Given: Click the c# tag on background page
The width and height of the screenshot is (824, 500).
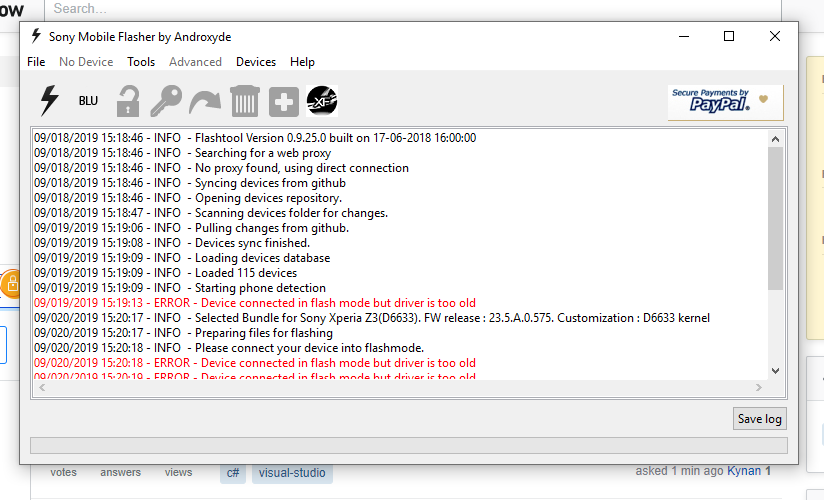Looking at the screenshot, I should tap(233, 473).
